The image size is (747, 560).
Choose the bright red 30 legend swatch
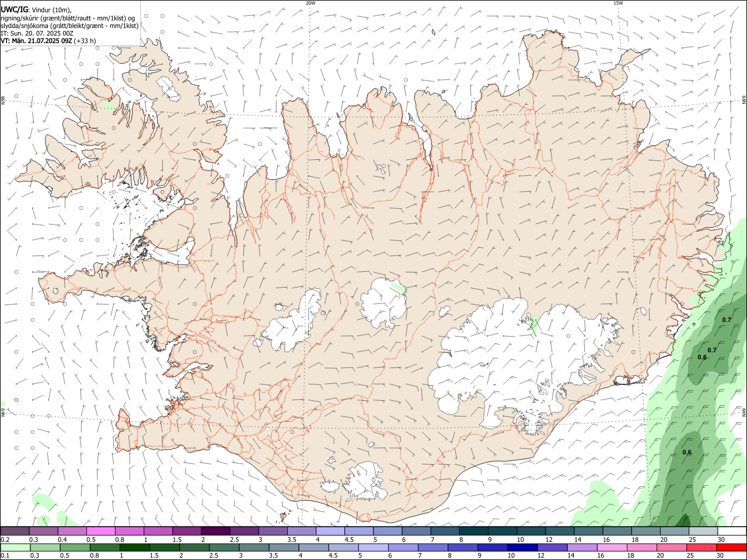coord(731,548)
